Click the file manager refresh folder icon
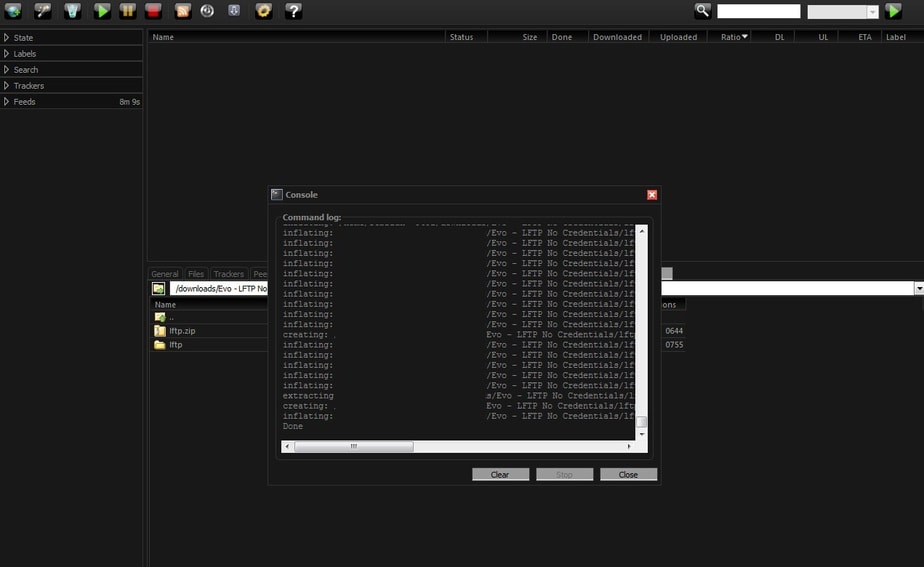This screenshot has width=924, height=567. tap(158, 288)
